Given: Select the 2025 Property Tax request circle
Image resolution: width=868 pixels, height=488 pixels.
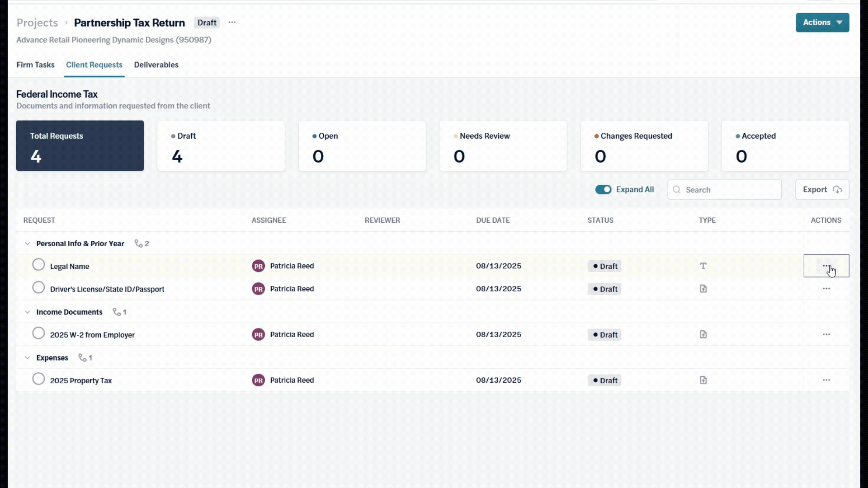Looking at the screenshot, I should point(38,379).
